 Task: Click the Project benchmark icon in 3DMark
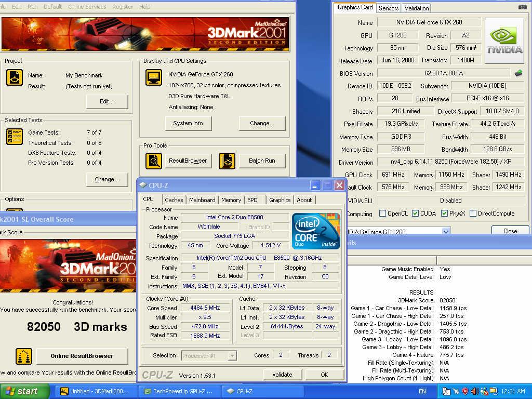click(15, 78)
